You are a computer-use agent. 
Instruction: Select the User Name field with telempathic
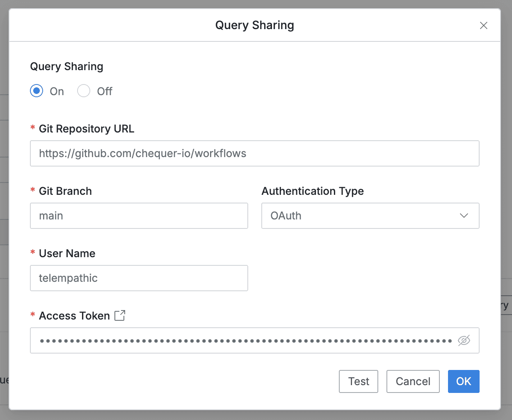139,278
